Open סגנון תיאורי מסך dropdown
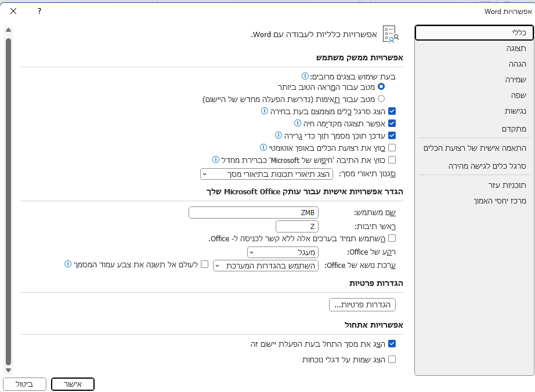Screen dimensions: 535x392 (x=266, y=174)
